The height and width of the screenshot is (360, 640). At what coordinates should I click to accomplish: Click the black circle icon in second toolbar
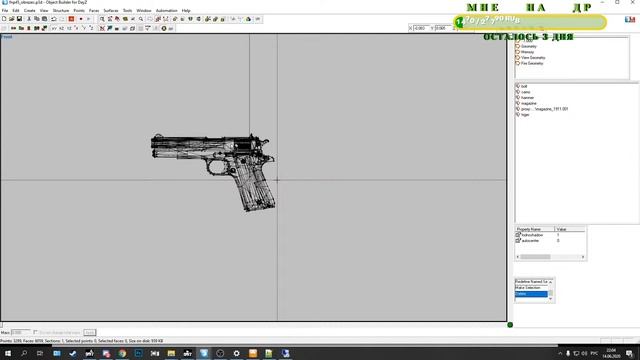pyautogui.click(x=164, y=29)
